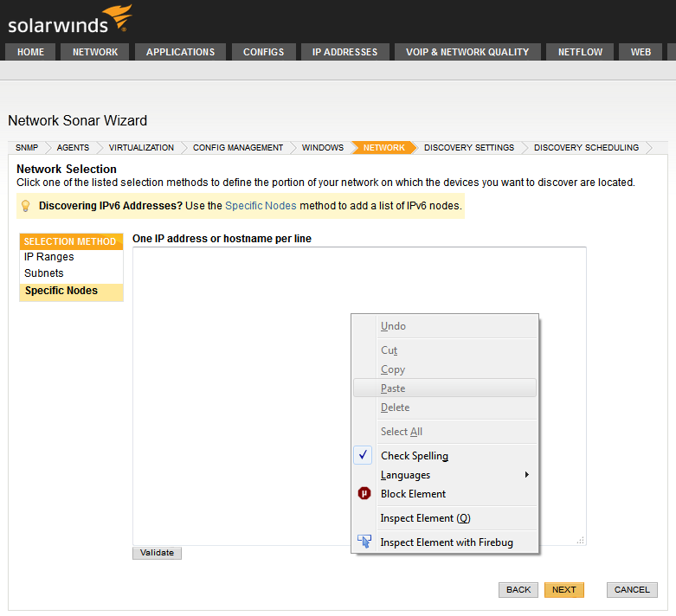Go to CONFIG MANAGEMENT wizard step
The height and width of the screenshot is (616, 676).
[x=238, y=147]
